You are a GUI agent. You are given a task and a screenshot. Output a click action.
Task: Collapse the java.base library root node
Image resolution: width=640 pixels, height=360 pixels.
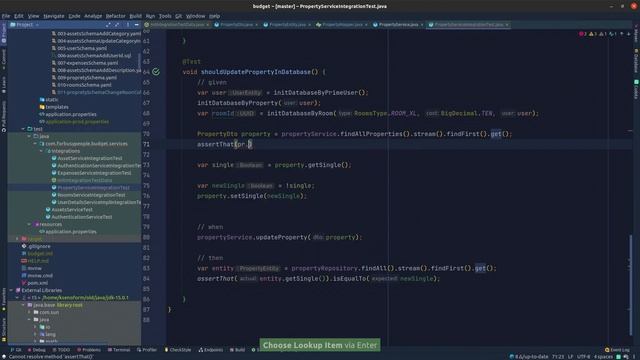[23, 305]
